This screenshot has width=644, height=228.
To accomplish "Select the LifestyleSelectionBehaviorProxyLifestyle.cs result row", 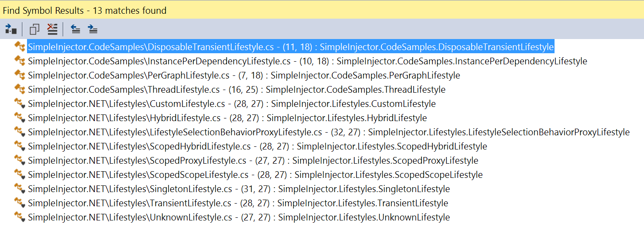I will [x=329, y=132].
